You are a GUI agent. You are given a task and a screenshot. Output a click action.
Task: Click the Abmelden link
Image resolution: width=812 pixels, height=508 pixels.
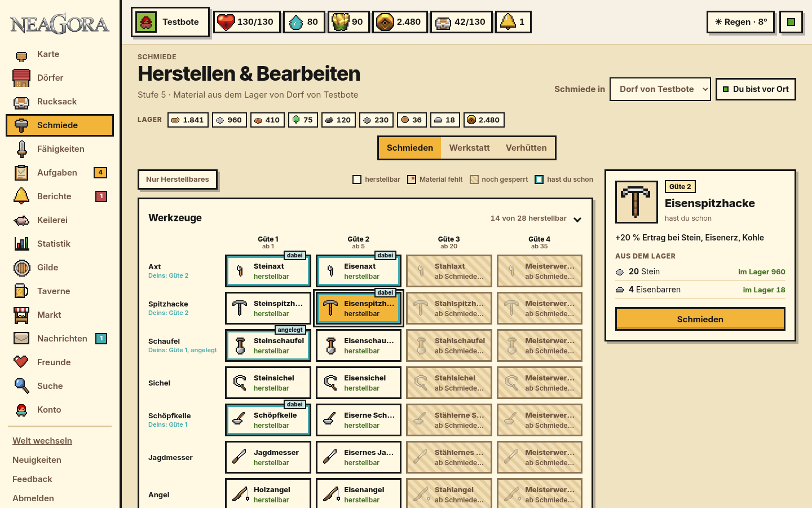point(33,498)
